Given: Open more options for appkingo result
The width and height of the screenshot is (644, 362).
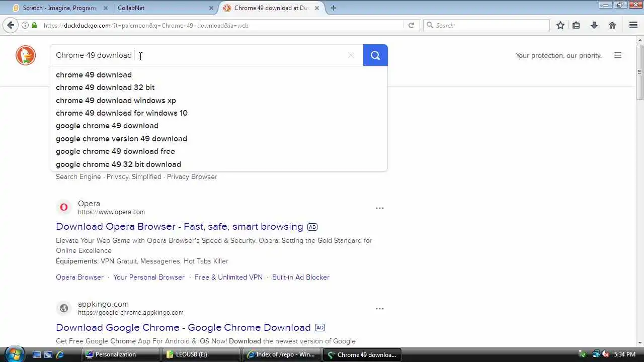Looking at the screenshot, I should coord(380,308).
